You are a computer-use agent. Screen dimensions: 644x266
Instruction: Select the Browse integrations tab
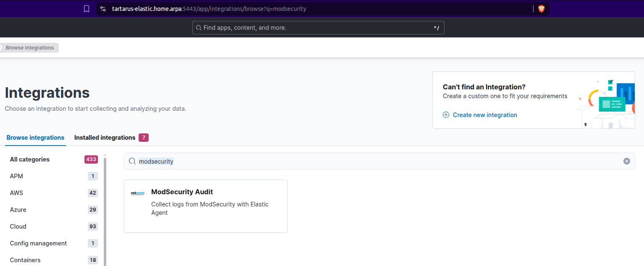click(x=35, y=138)
